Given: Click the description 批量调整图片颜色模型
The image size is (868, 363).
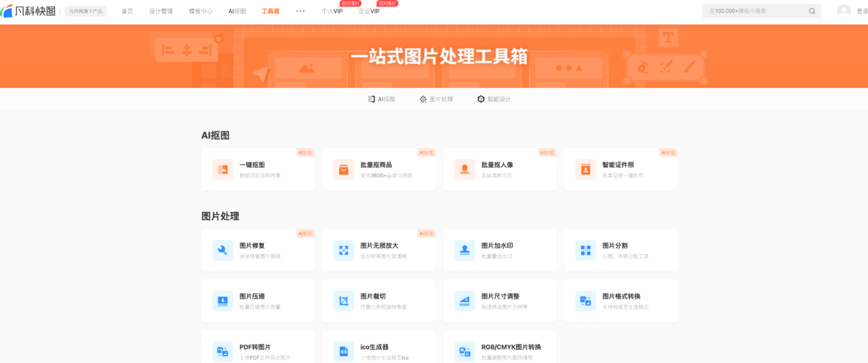Looking at the screenshot, I should point(507,358).
